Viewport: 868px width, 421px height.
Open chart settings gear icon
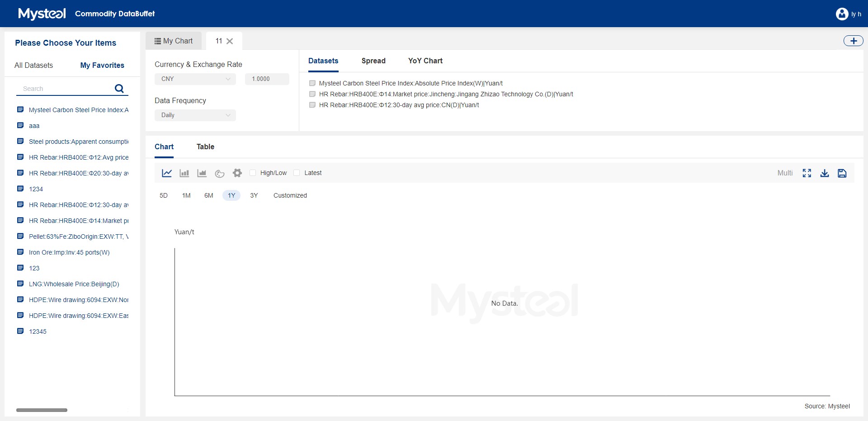[237, 173]
